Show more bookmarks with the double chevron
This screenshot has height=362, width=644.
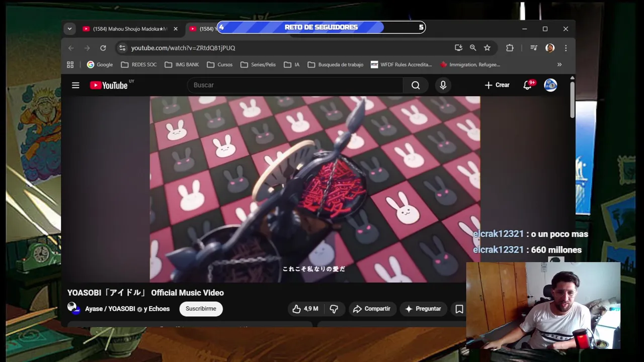pyautogui.click(x=559, y=64)
